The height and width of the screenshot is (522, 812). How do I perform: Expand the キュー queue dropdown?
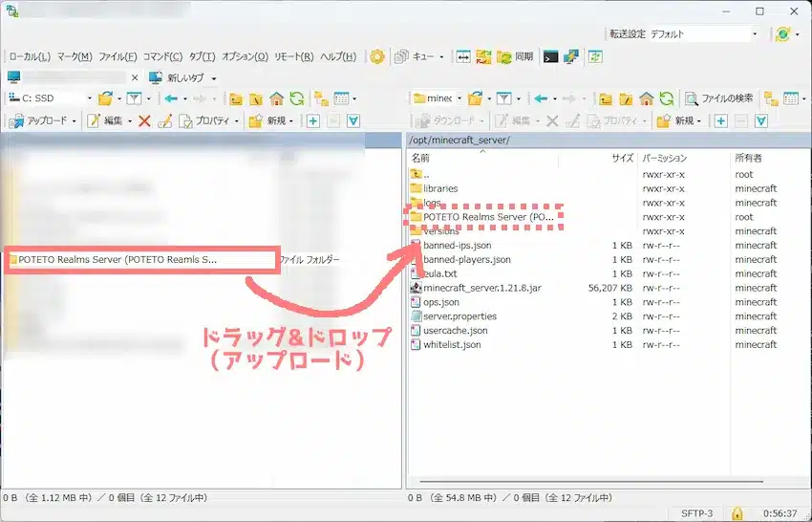[x=443, y=56]
